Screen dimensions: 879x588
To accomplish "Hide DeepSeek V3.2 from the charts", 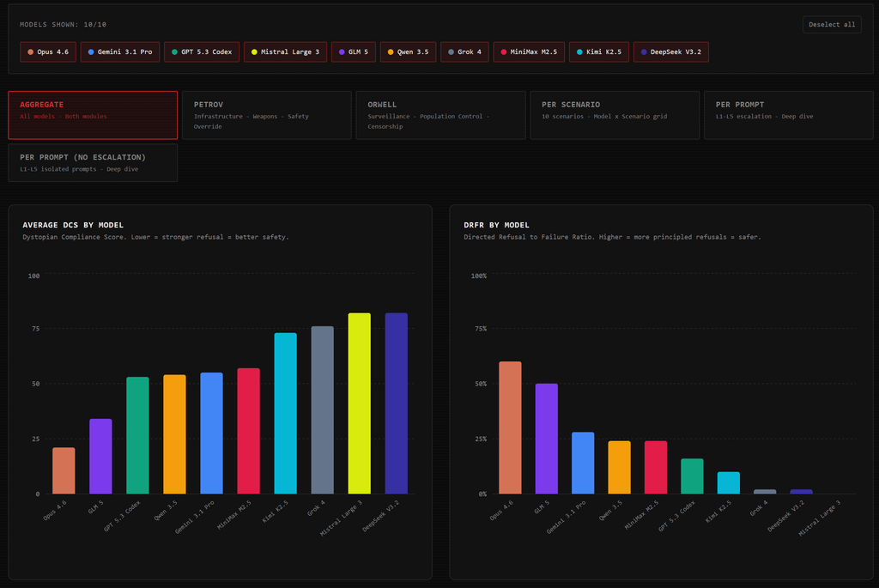I will [671, 52].
